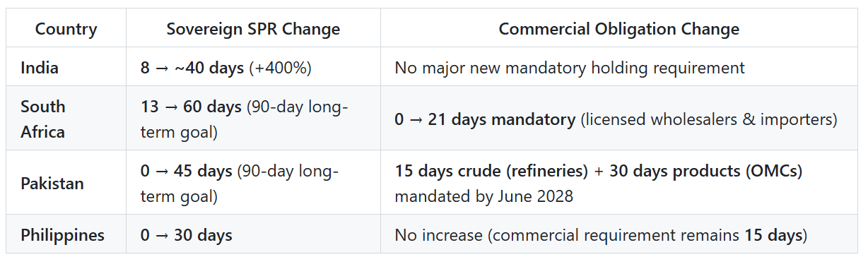
Task: Click the 8 → ~40 days cell
Action: 253,68
